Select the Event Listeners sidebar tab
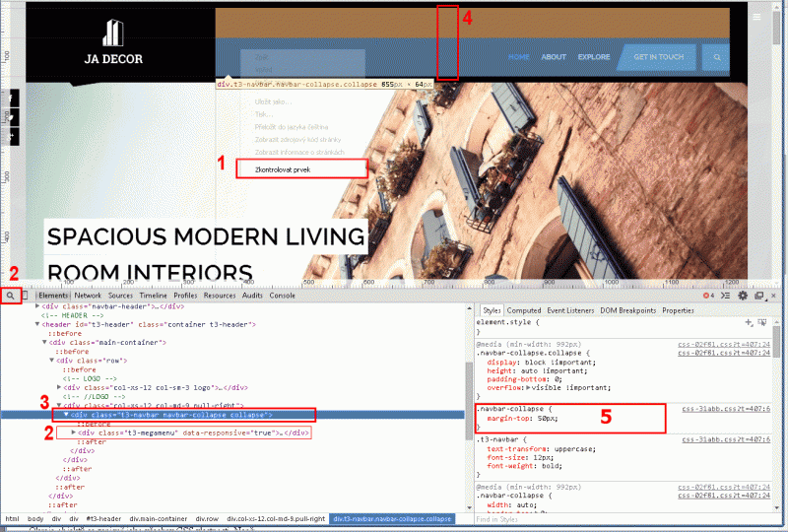This screenshot has width=788, height=532. 570,310
